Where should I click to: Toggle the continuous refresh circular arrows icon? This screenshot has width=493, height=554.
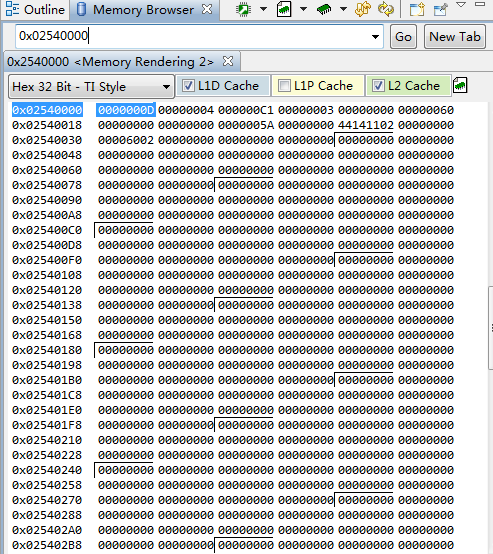[x=386, y=10]
